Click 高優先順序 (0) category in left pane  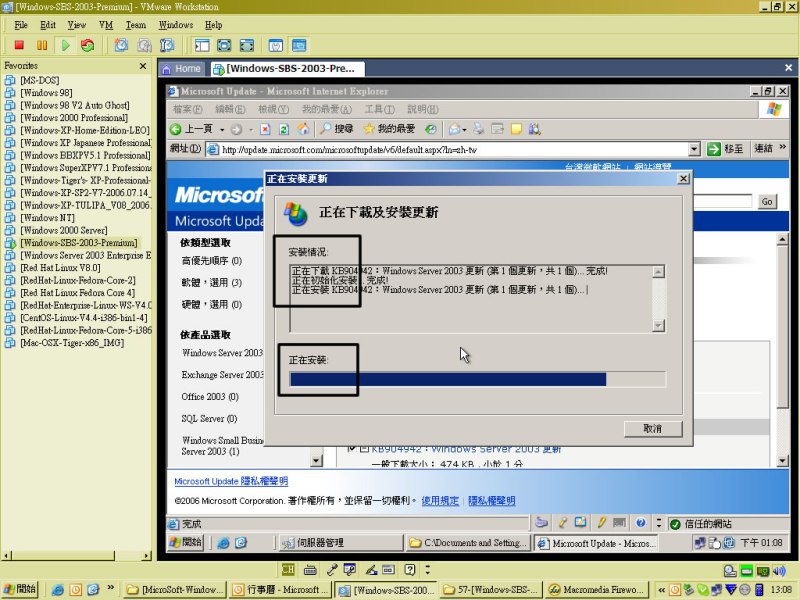pyautogui.click(x=212, y=261)
